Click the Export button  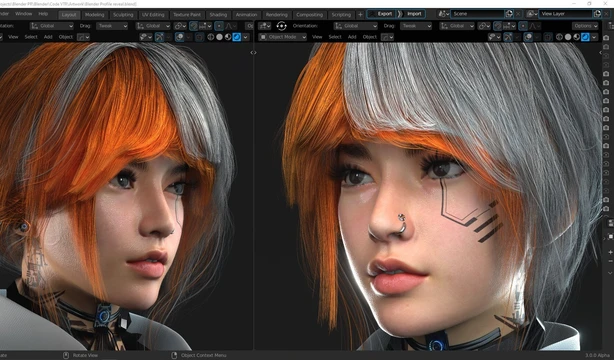pos(381,14)
